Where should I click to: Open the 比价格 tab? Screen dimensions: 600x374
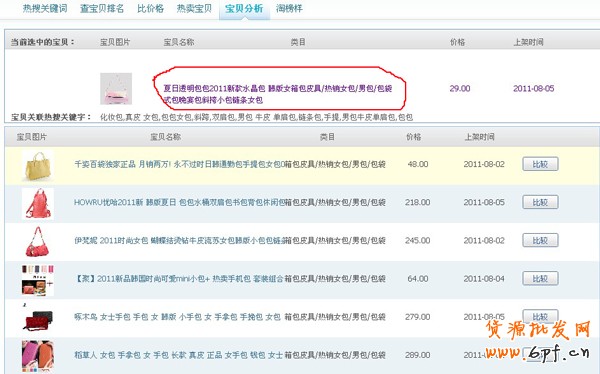[x=150, y=8]
